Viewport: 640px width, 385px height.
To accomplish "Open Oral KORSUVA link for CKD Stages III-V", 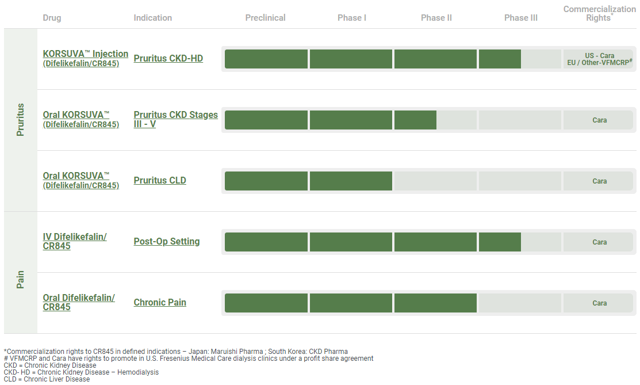I will click(81, 119).
